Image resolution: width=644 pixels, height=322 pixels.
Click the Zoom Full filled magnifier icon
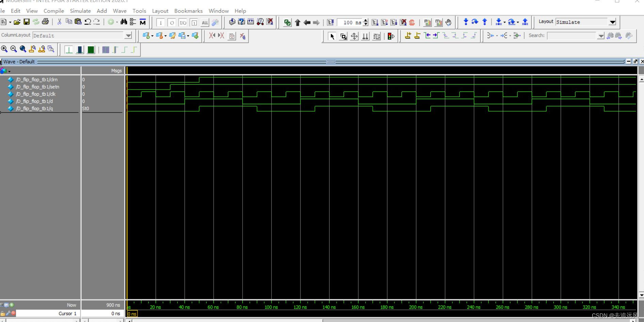click(x=23, y=49)
